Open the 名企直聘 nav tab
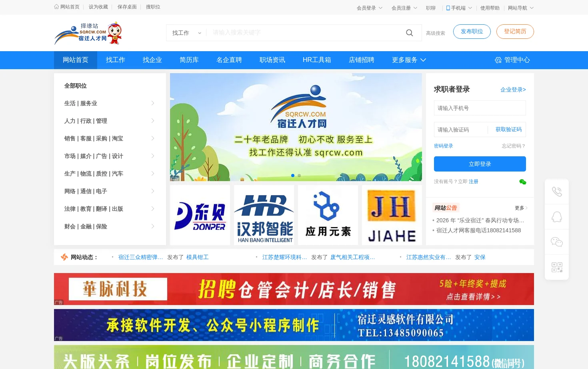Screen dimensions: 588x369 (x=229, y=60)
